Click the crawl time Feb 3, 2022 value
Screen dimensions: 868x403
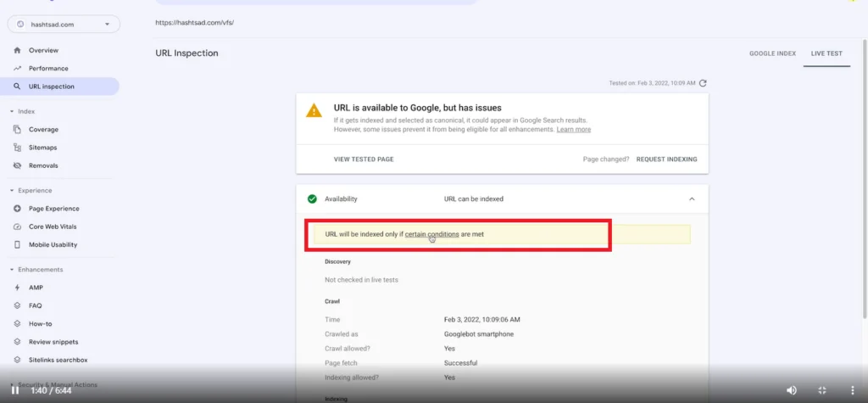pyautogui.click(x=481, y=320)
